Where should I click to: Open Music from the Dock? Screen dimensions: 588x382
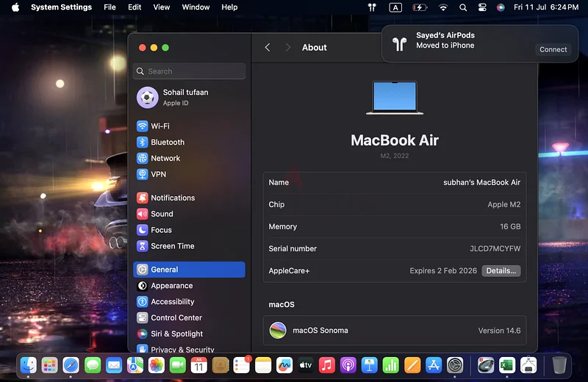pos(326,365)
